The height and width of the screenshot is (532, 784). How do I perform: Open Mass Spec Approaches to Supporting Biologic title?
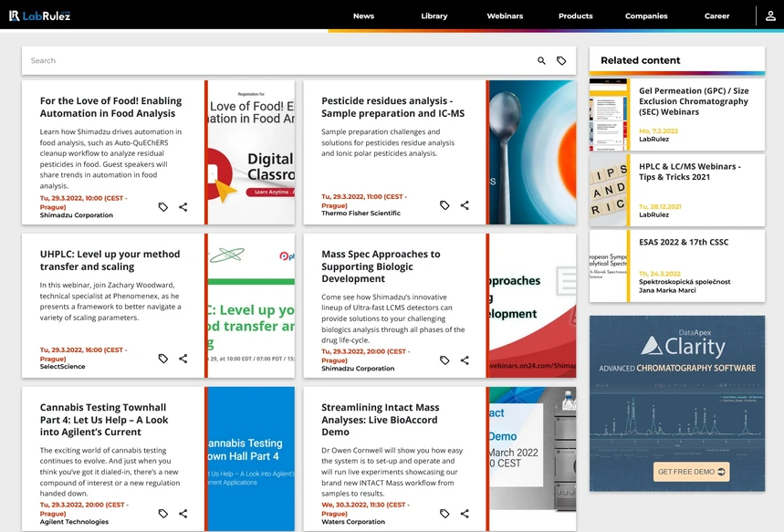tap(381, 266)
